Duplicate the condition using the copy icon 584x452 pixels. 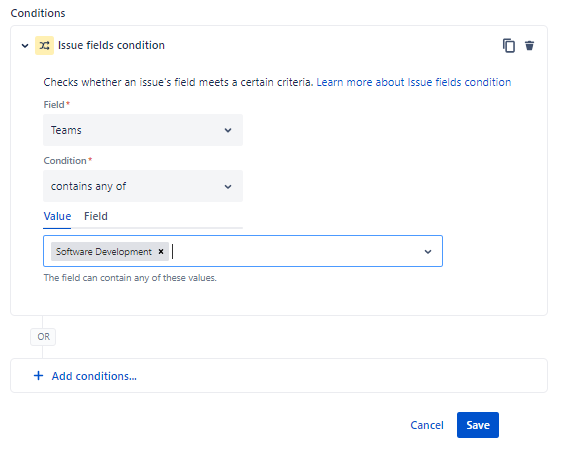coord(509,45)
